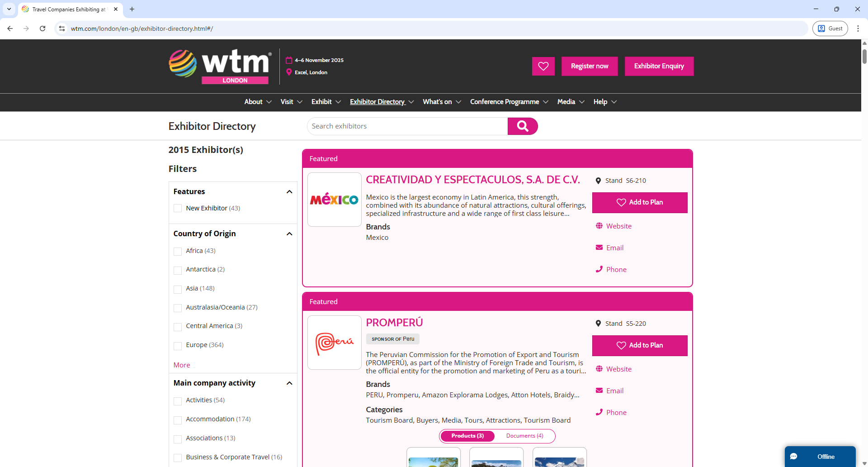Screen dimensions: 868x467
Task: Open the Conference Programme dropdown
Action: (x=505, y=102)
